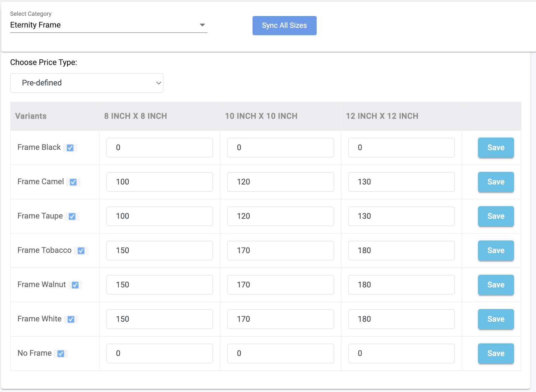Click the Sync All Sizes button
The height and width of the screenshot is (392, 536).
pyautogui.click(x=284, y=25)
